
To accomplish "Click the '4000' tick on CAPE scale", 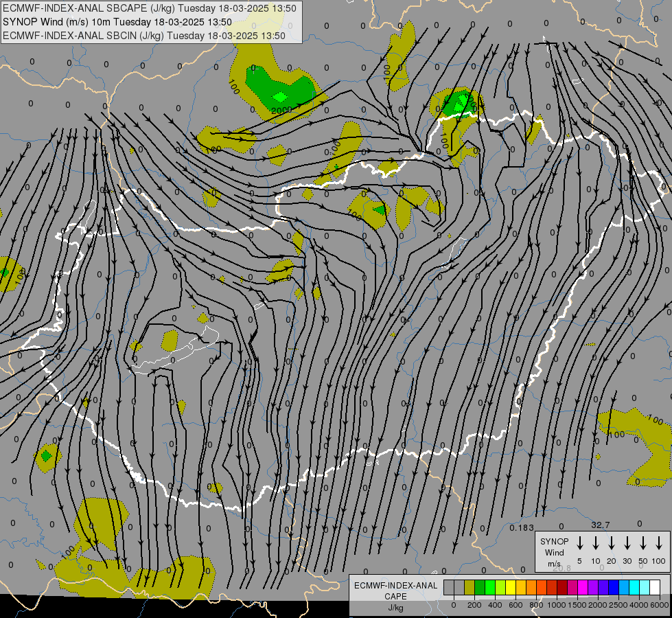I will (639, 605).
